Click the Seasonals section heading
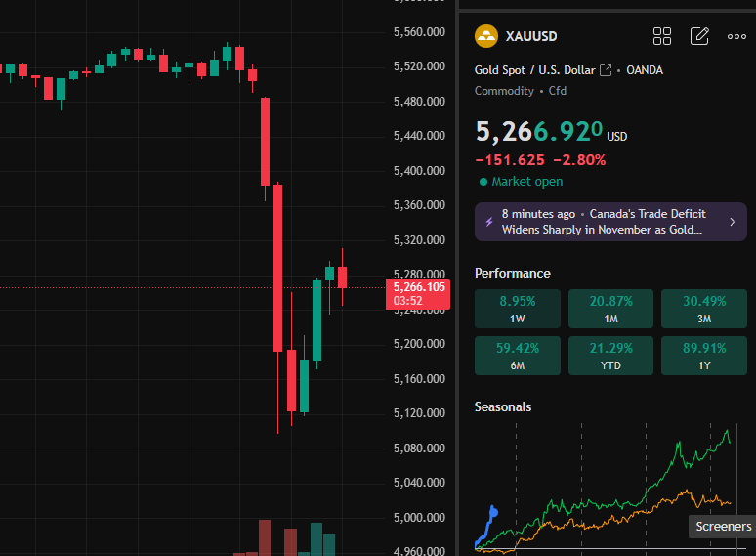Viewport: 756px width, 556px height. point(502,407)
